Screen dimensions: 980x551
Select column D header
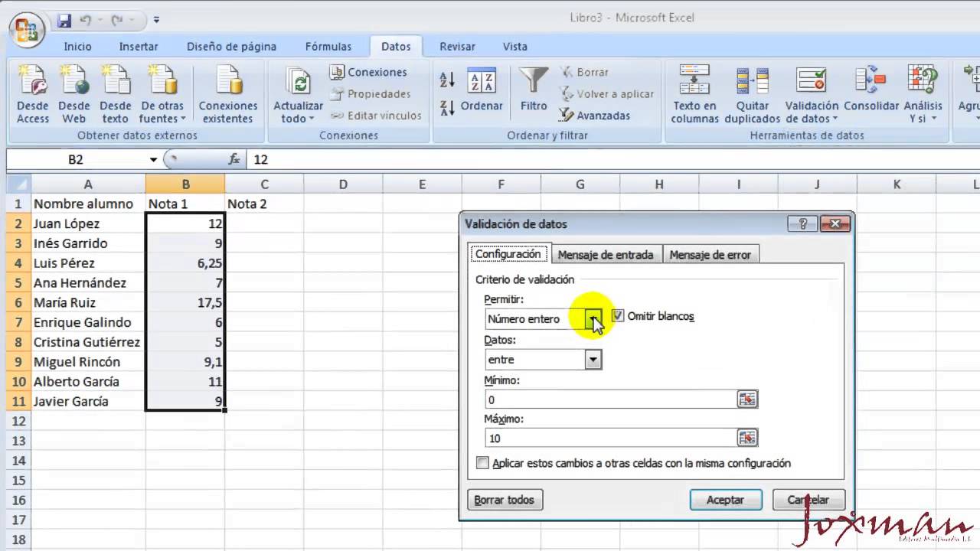pos(343,184)
